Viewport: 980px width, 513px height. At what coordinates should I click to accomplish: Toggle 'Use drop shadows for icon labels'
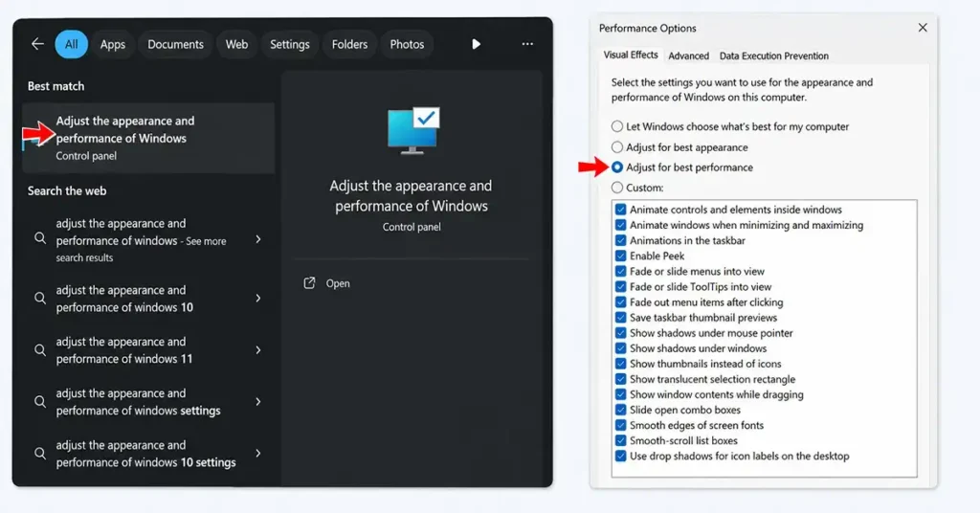(x=620, y=456)
